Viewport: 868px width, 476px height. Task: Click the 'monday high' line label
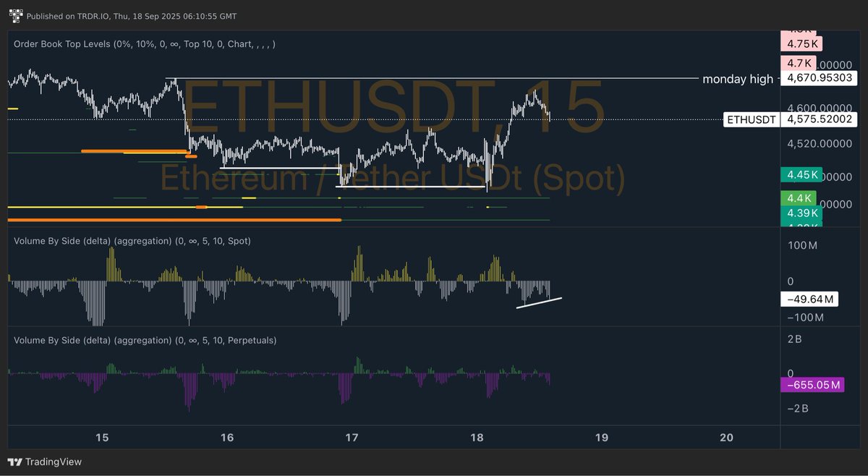(737, 79)
